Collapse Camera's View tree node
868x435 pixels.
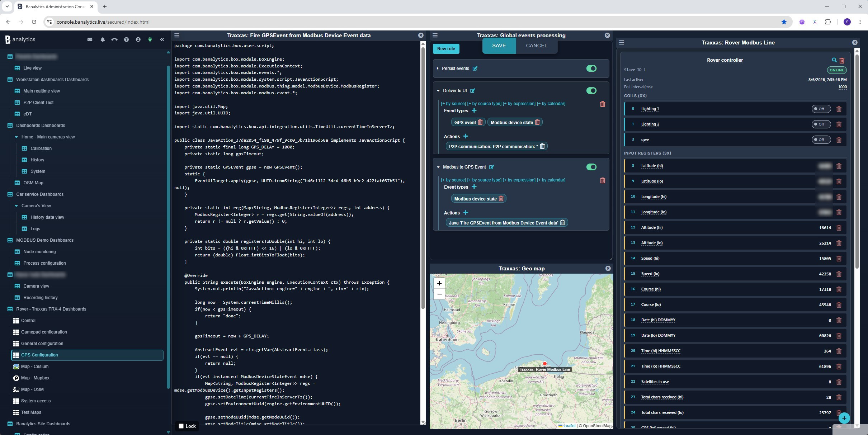click(16, 206)
